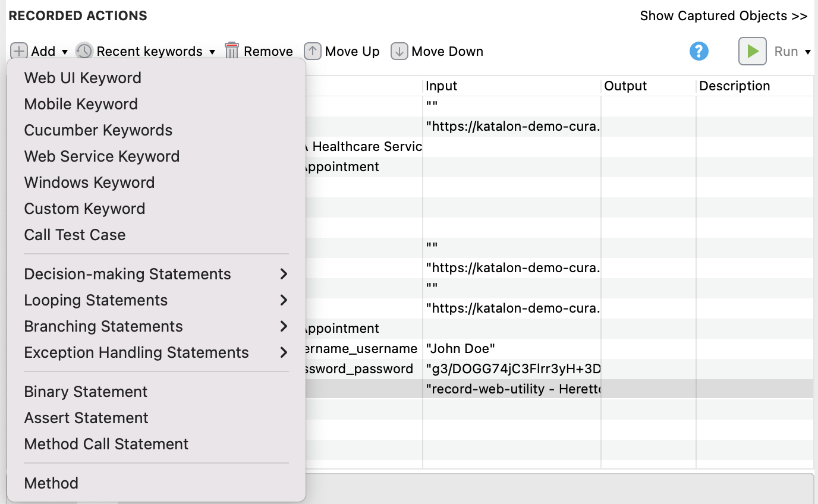Select the Custom Keyword menu entry
This screenshot has height=504, width=818.
[84, 209]
